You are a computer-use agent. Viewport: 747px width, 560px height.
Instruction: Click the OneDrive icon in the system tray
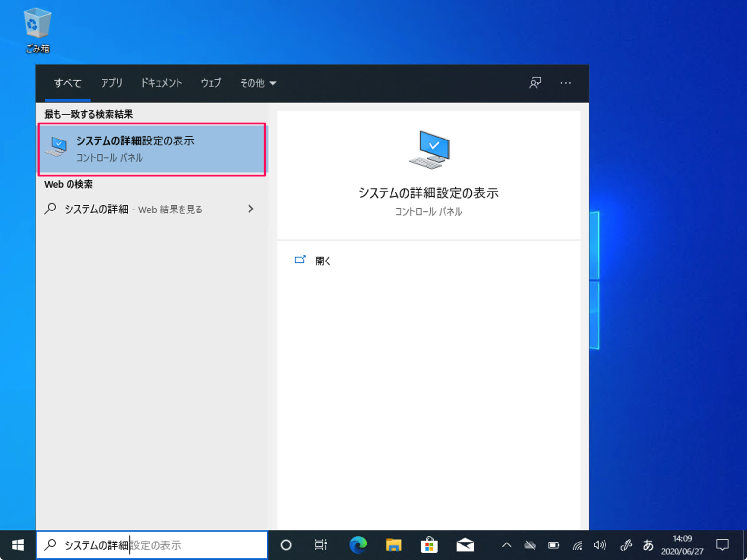(530, 545)
